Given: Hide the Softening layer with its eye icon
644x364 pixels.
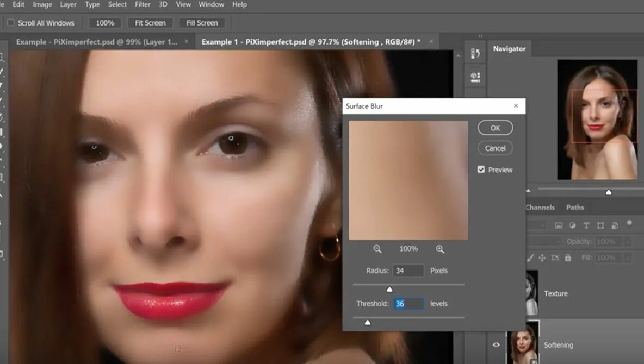Looking at the screenshot, I should coord(496,344).
